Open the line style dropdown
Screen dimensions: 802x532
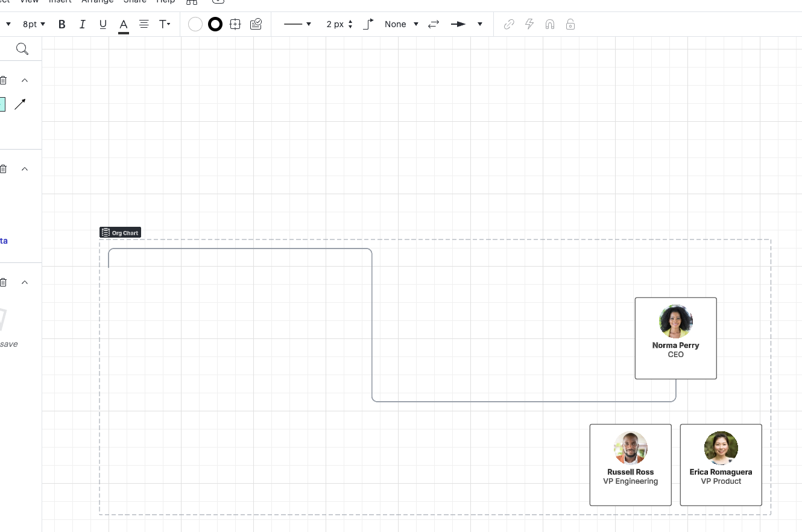(x=297, y=24)
